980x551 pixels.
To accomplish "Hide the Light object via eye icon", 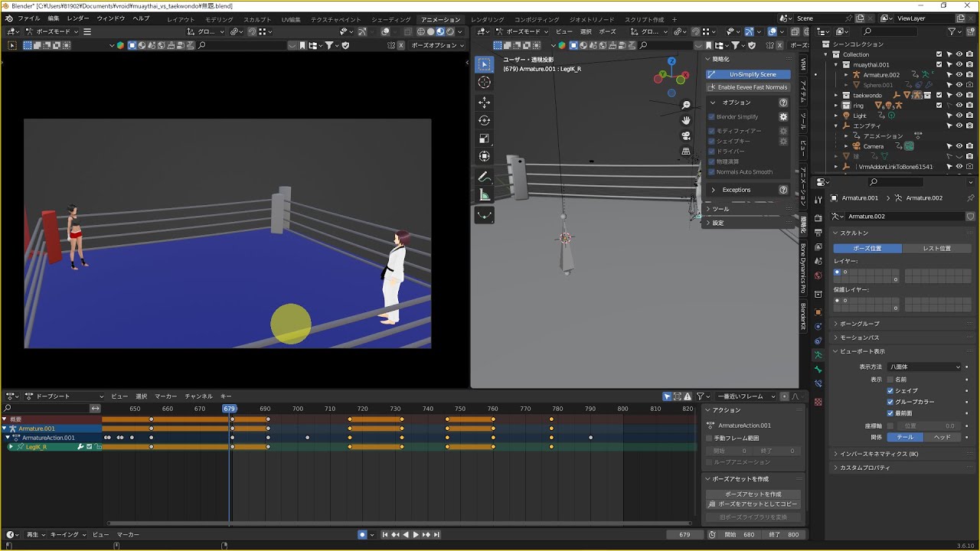I will coord(959,116).
